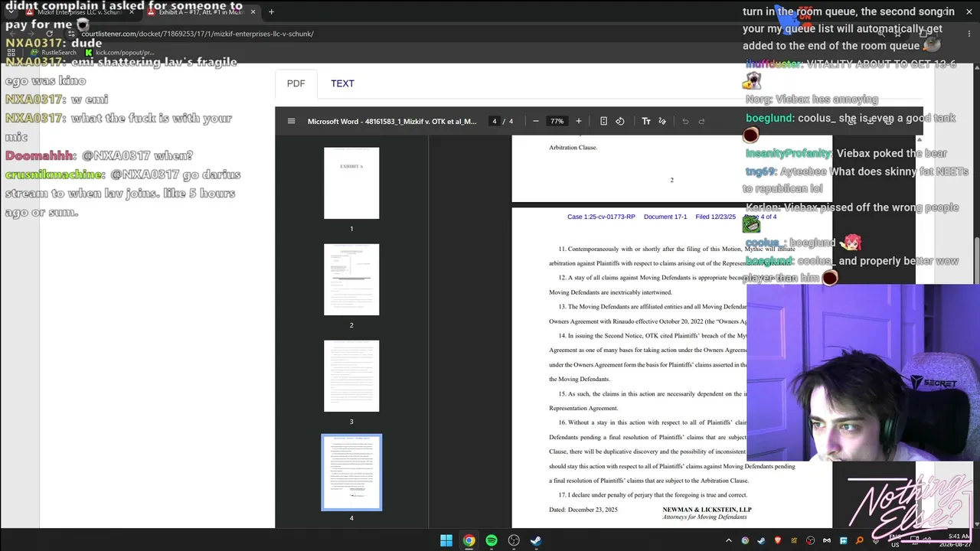Open the browser apps grid shortcut
This screenshot has width=980, height=551.
coord(11,53)
